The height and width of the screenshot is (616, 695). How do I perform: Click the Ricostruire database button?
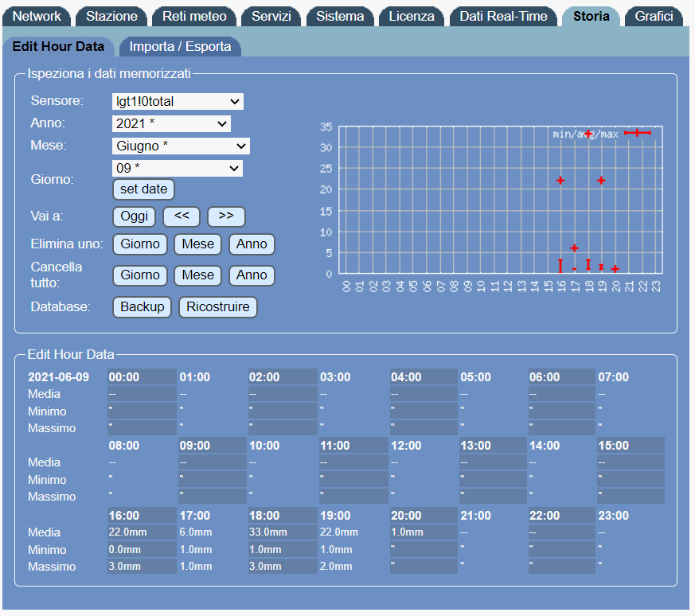[217, 307]
